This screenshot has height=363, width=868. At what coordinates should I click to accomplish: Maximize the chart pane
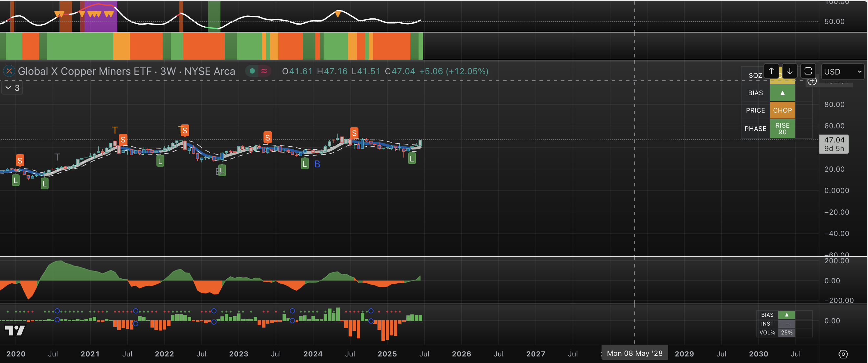pyautogui.click(x=808, y=71)
